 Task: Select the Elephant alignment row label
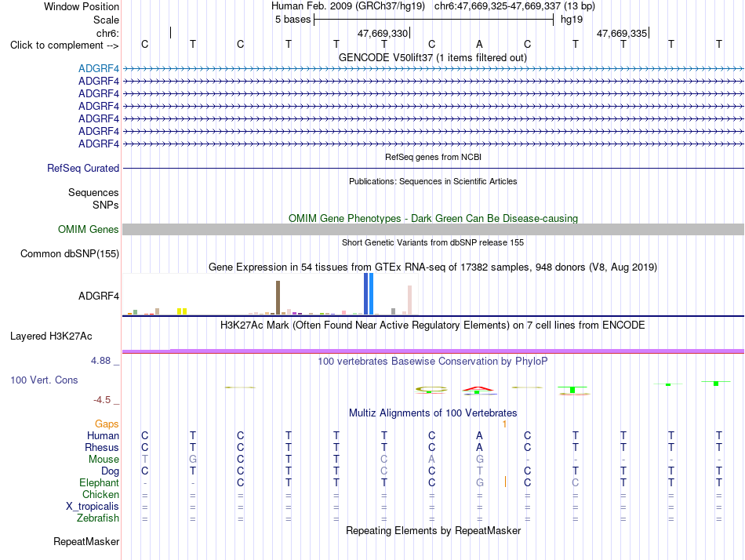[100, 482]
